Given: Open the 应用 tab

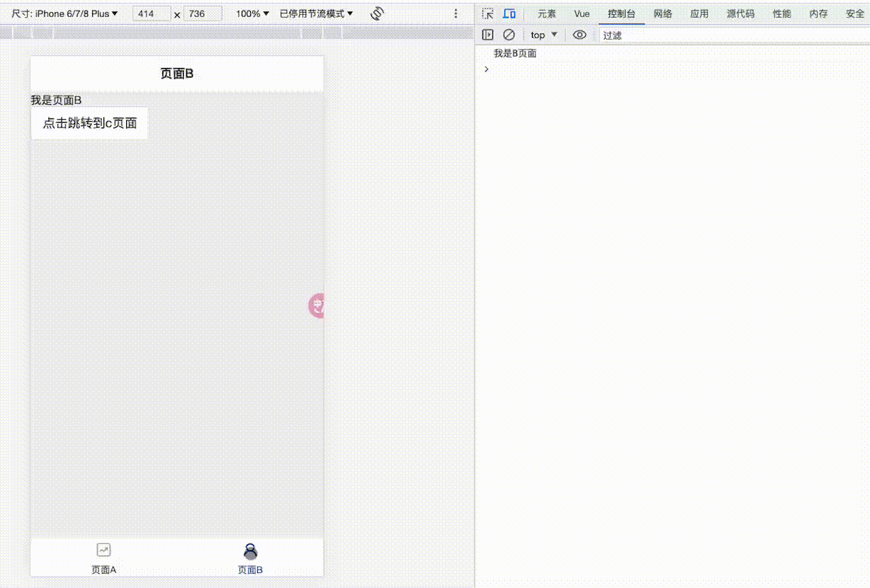Looking at the screenshot, I should tap(699, 13).
